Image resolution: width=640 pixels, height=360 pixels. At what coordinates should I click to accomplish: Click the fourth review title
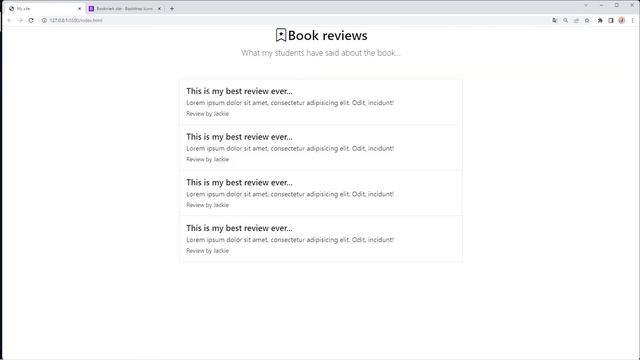(x=239, y=228)
